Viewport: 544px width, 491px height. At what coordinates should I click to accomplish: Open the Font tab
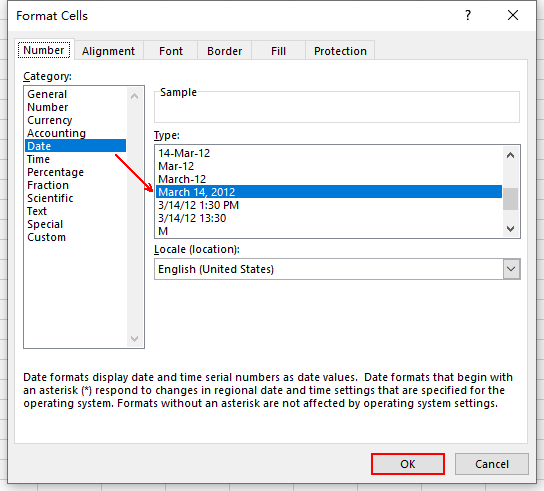point(171,51)
